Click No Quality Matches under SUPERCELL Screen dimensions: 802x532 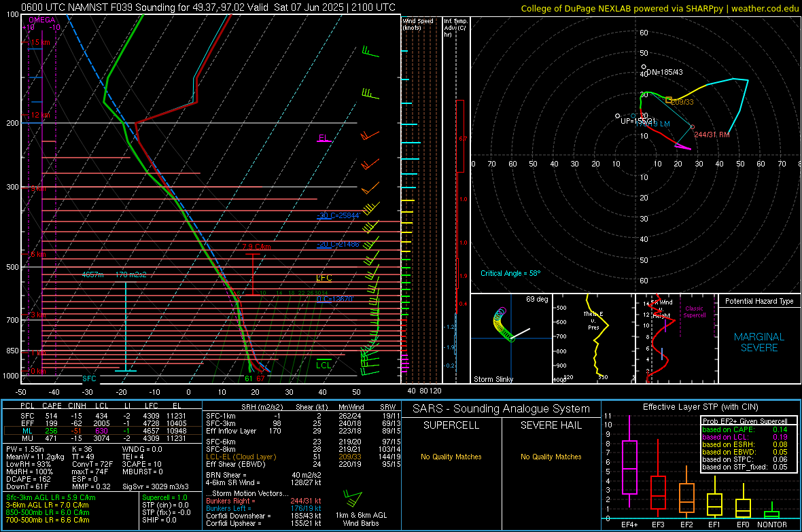(x=451, y=457)
